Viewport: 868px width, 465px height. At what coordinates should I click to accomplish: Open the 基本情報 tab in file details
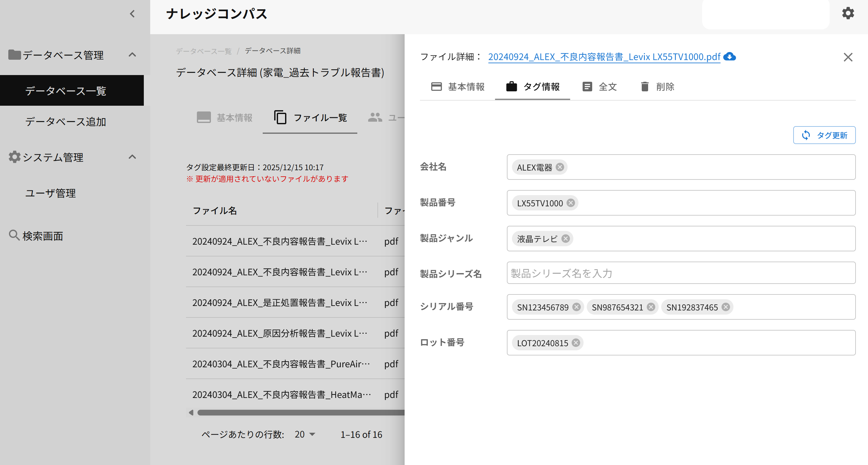click(x=458, y=87)
